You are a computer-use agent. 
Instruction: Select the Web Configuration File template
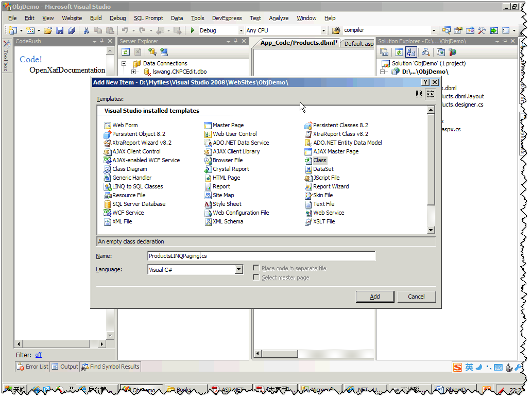tap(237, 213)
